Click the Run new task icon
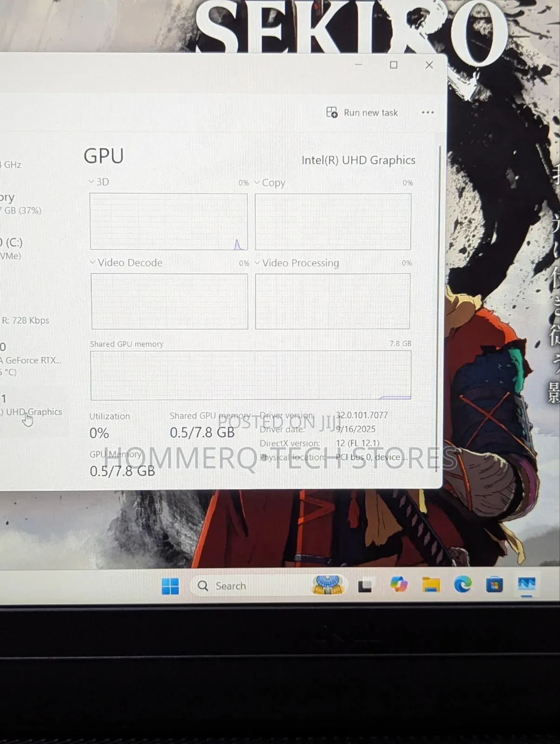Viewport: 560px width, 744px height. point(332,112)
